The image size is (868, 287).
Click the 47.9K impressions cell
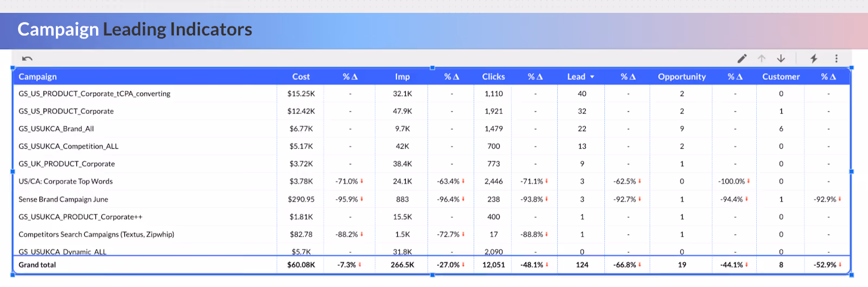click(403, 111)
